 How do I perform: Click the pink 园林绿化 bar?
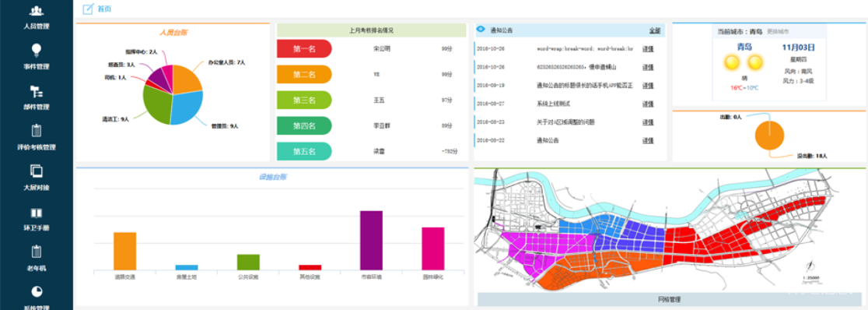point(433,248)
